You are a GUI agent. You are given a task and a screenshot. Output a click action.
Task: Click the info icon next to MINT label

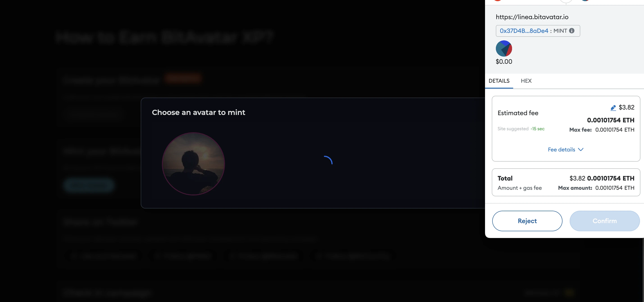point(572,31)
